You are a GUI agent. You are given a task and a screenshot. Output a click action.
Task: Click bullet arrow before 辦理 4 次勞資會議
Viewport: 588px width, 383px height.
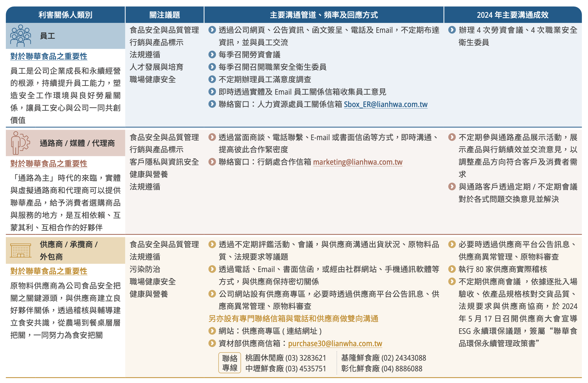(452, 30)
